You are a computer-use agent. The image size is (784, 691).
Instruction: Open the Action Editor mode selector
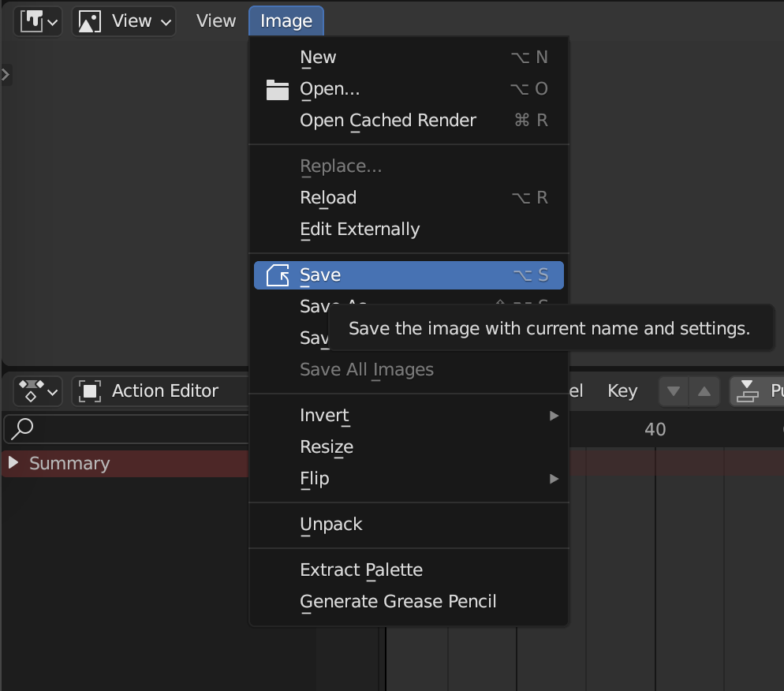160,391
